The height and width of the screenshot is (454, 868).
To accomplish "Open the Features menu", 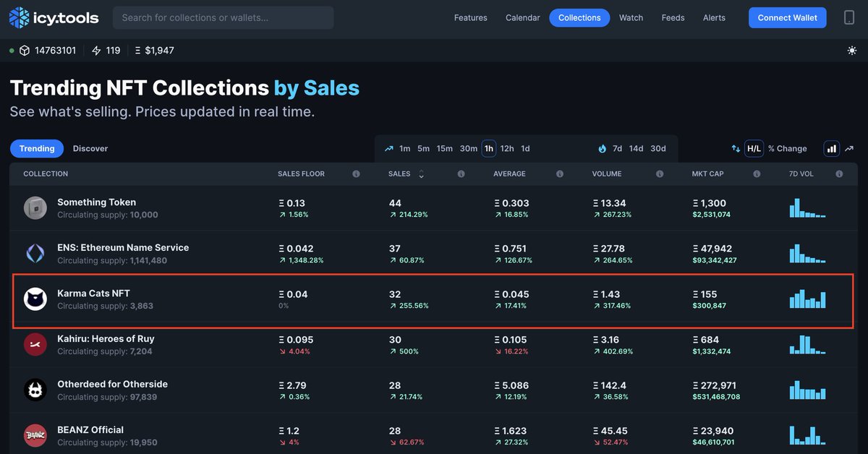I will click(x=471, y=18).
